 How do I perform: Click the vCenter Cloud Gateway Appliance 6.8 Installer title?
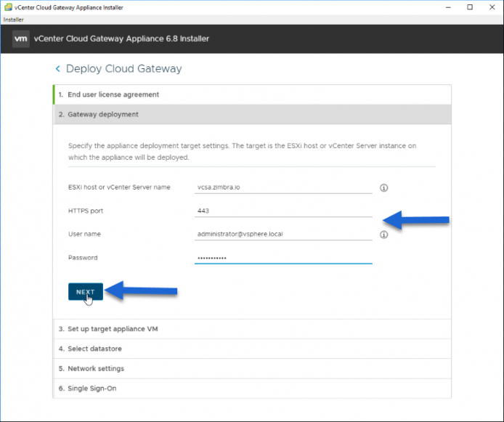pos(121,39)
